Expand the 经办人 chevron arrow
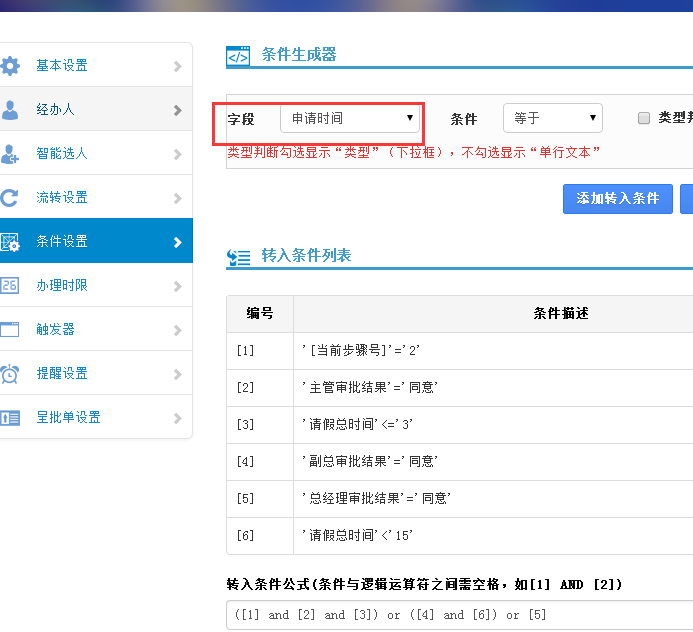The image size is (693, 632). [x=177, y=110]
